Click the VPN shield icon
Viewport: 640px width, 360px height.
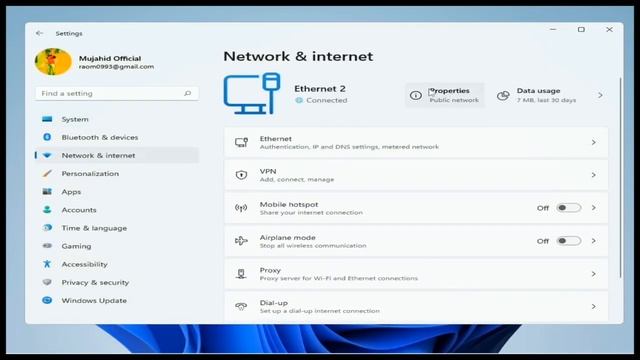point(241,175)
